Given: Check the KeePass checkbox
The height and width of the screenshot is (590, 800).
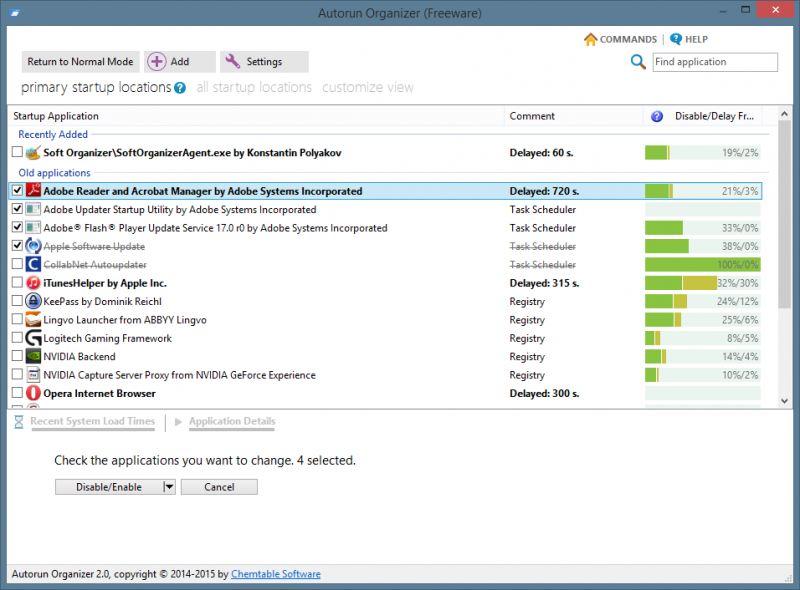Looking at the screenshot, I should pyautogui.click(x=17, y=300).
